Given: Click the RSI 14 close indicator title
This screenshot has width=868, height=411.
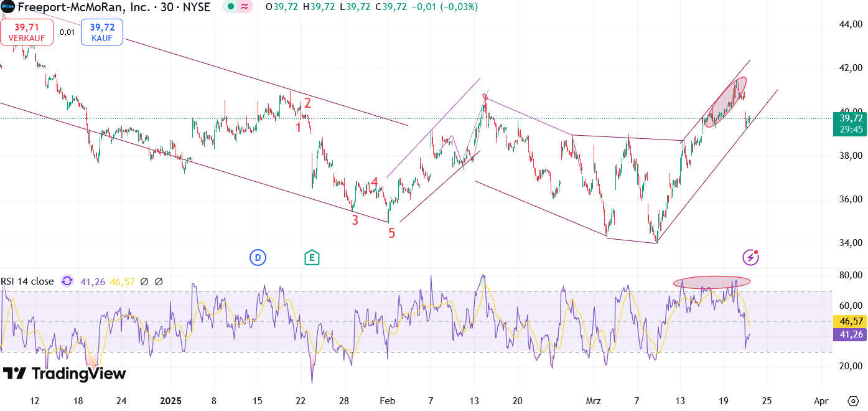Looking at the screenshot, I should [27, 281].
